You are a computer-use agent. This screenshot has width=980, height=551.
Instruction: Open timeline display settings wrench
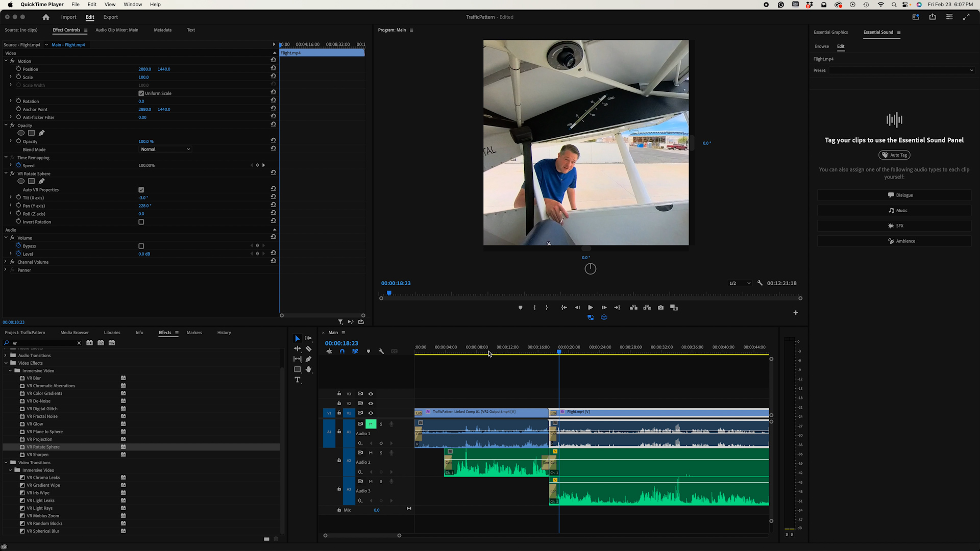[x=381, y=352]
